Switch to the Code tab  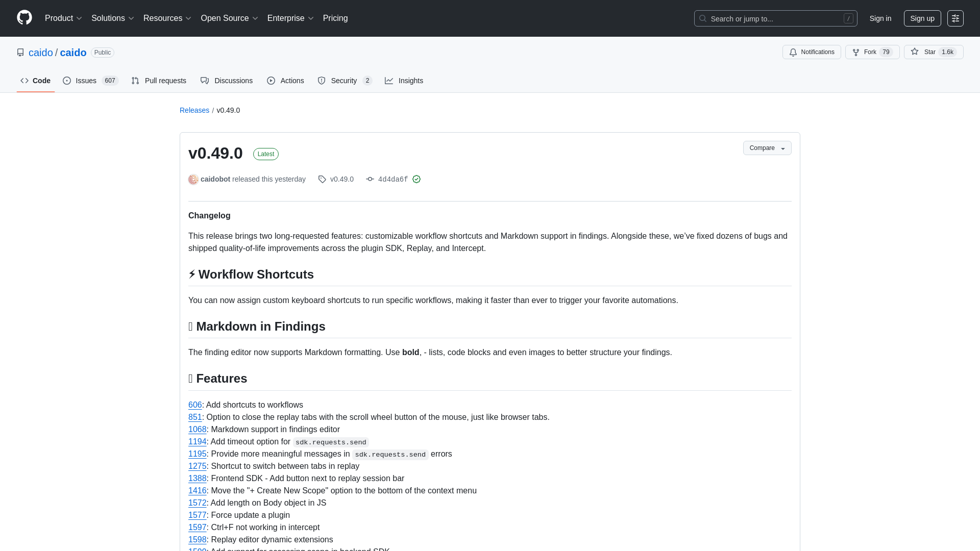click(36, 81)
